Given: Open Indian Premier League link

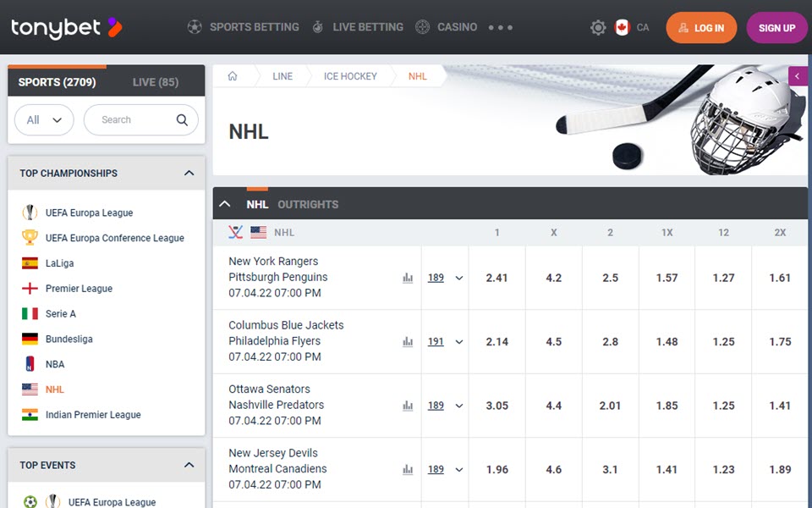Looking at the screenshot, I should (93, 415).
